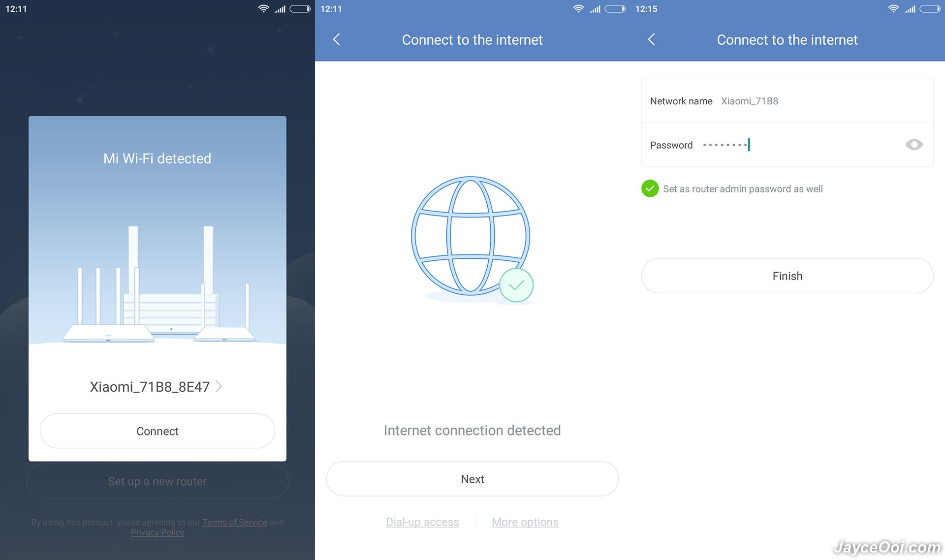This screenshot has height=560, width=945.
Task: Tap the green checkmark badge on globe
Action: pyautogui.click(x=516, y=285)
